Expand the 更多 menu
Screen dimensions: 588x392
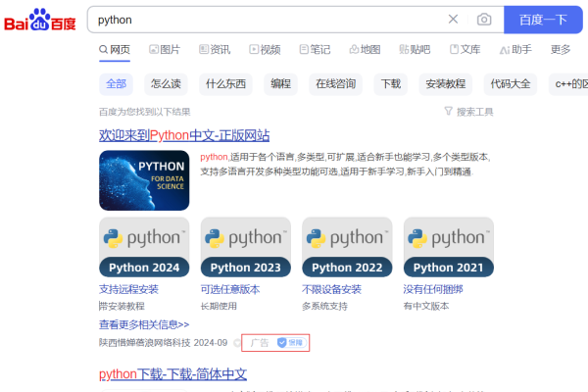(561, 50)
